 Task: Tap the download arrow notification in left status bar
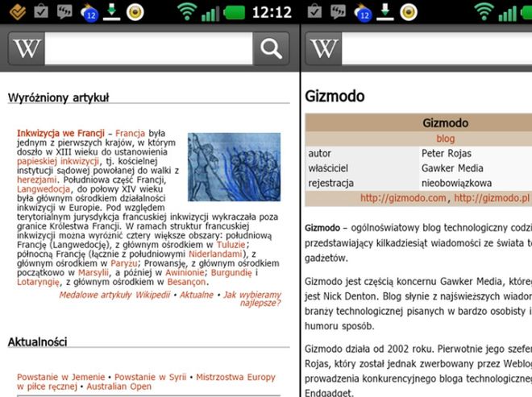click(111, 12)
